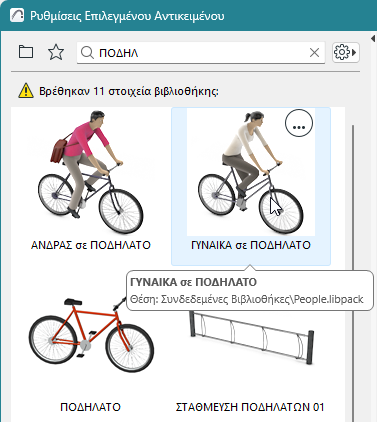The width and height of the screenshot is (377, 422).
Task: Click the library results vertical scrollbar
Action: 353,273
